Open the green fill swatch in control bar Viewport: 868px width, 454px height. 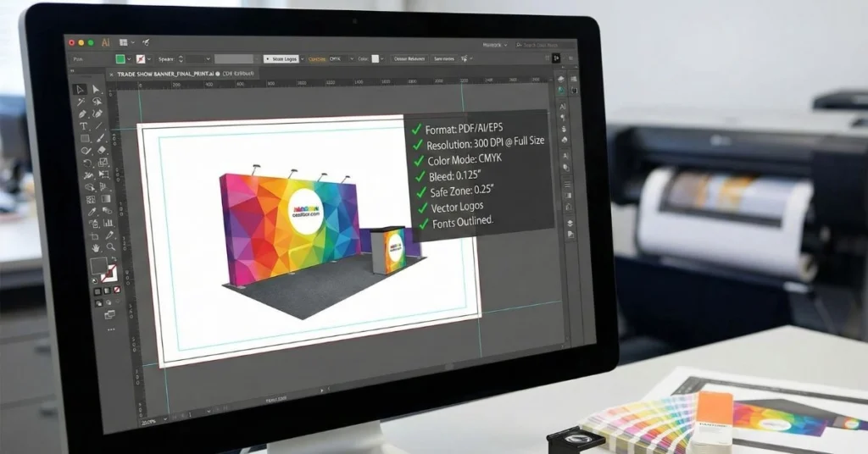(120, 58)
